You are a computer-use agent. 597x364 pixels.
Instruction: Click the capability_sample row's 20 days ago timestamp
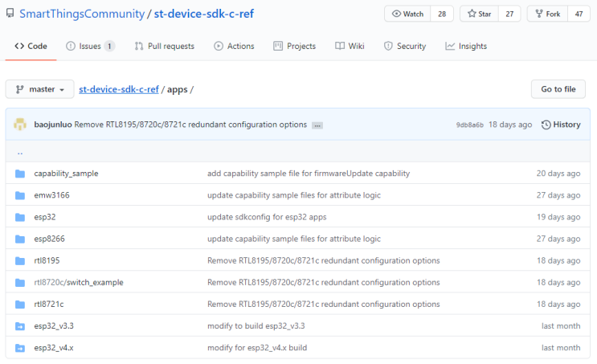pos(558,174)
